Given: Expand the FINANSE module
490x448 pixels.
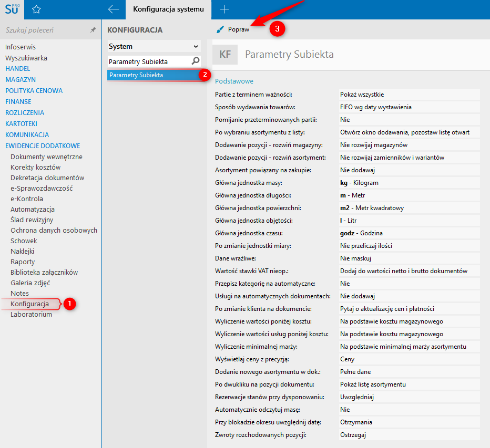Looking at the screenshot, I should coord(18,102).
